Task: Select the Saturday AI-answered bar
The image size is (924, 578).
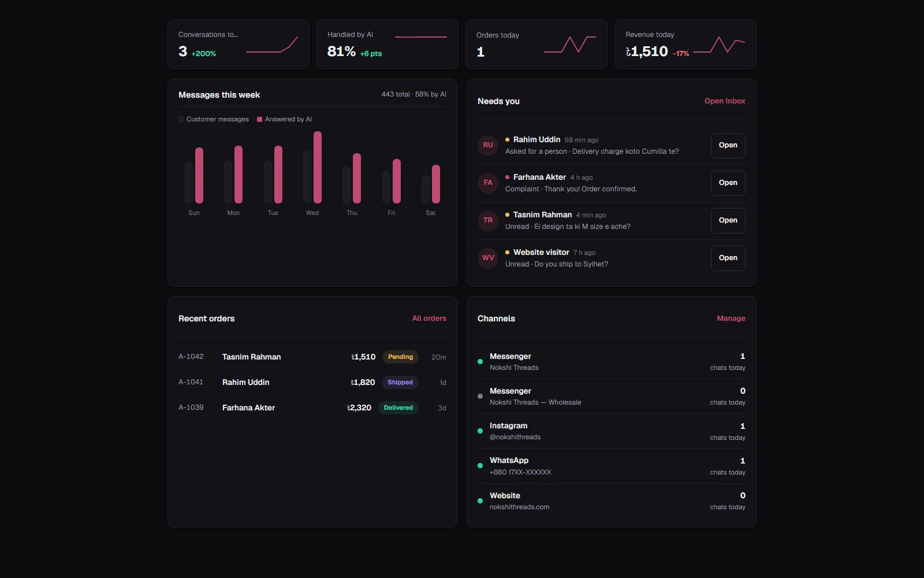Action: click(x=436, y=184)
